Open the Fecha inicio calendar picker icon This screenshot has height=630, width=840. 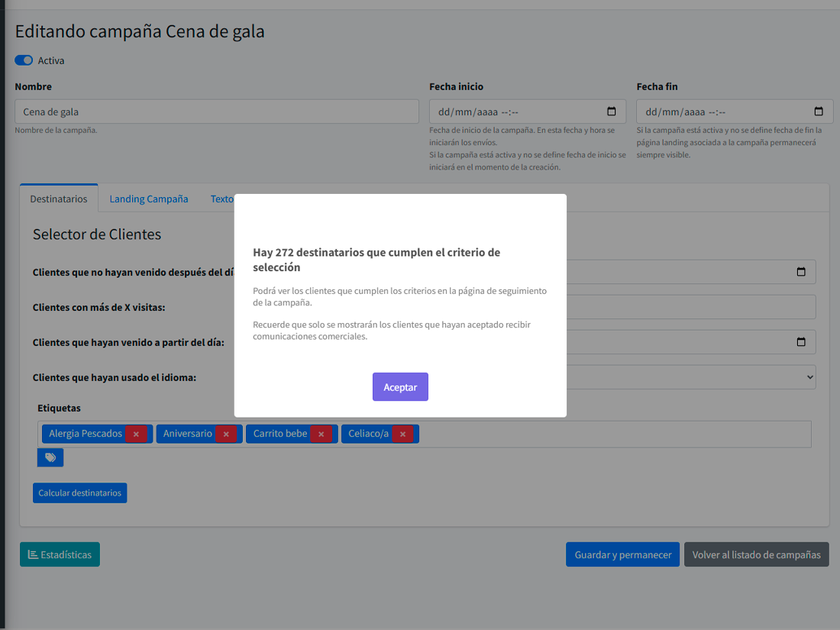pyautogui.click(x=611, y=111)
